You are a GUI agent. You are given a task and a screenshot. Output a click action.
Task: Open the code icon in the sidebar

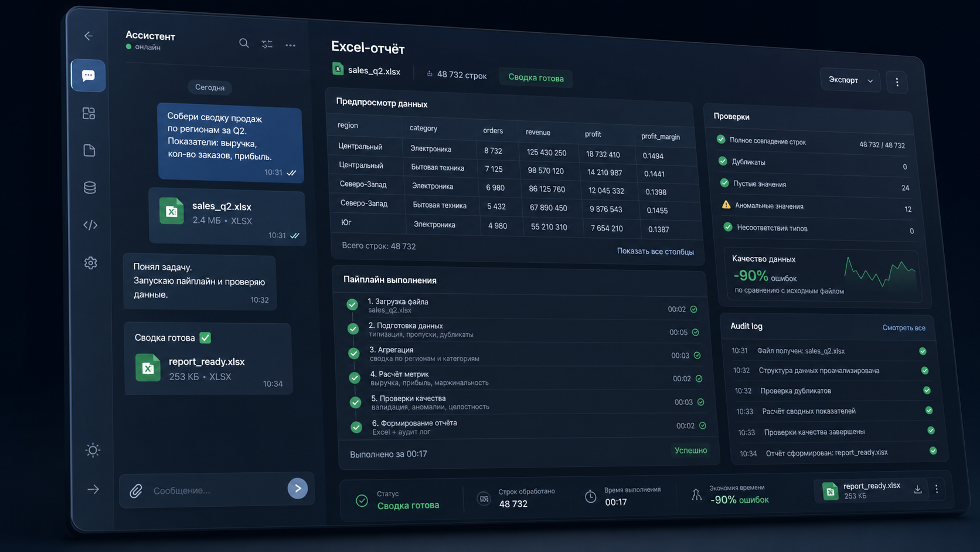click(90, 225)
